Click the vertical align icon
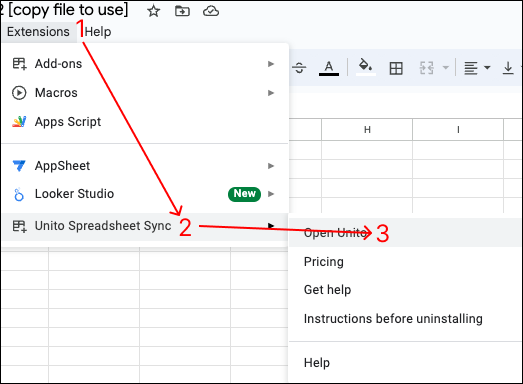This screenshot has width=523, height=384. point(508,68)
